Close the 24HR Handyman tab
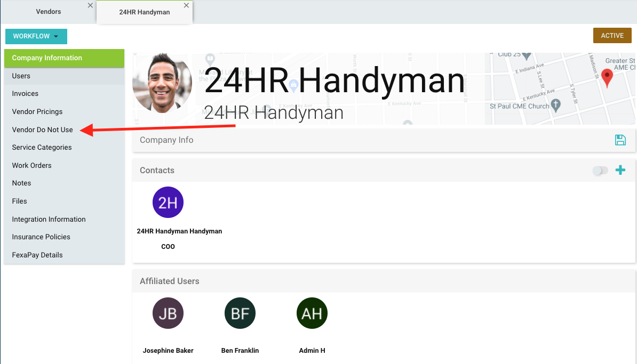 186,5
